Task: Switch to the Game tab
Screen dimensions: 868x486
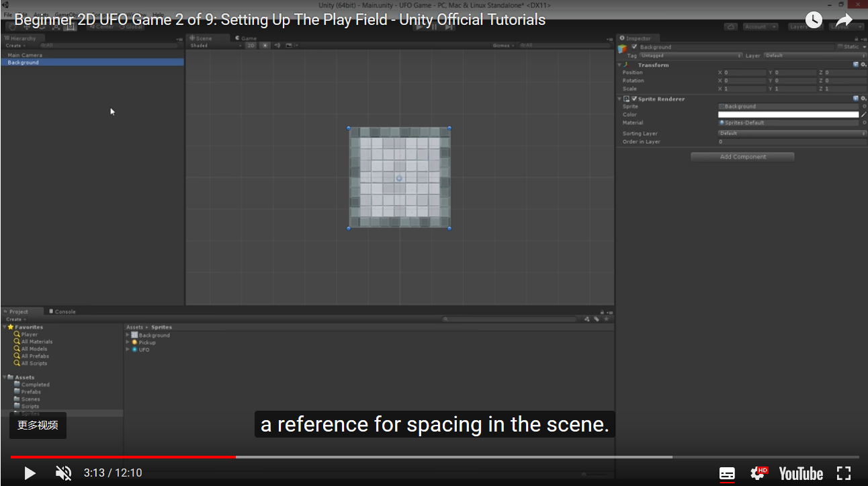Action: click(x=246, y=38)
